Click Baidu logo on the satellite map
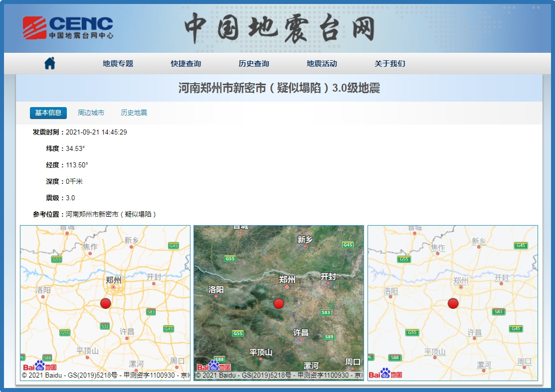 pos(213,366)
